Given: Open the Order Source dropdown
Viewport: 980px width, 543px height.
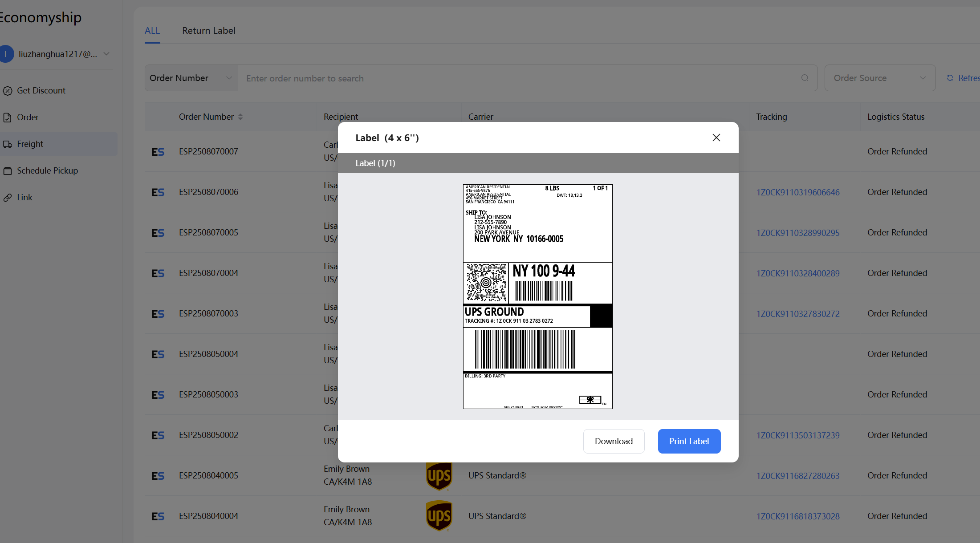Looking at the screenshot, I should click(x=879, y=78).
